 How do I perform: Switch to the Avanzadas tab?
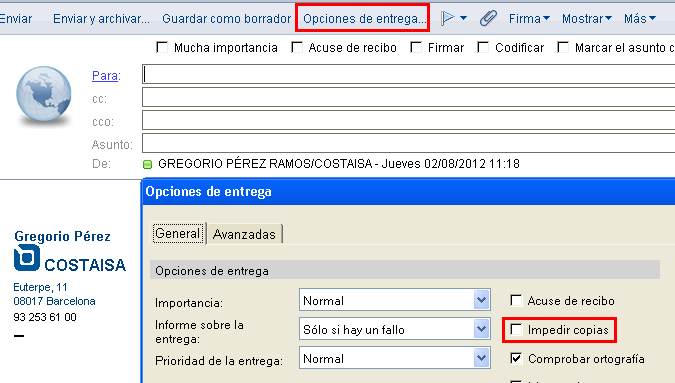(244, 234)
